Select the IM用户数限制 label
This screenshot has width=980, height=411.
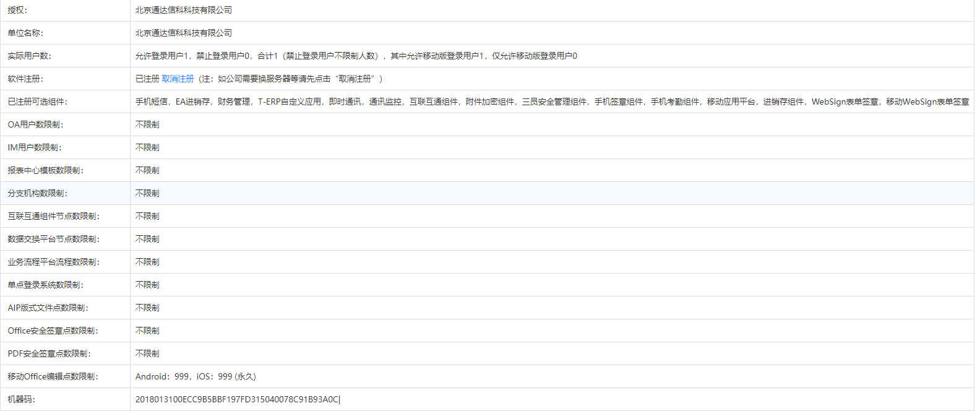35,147
